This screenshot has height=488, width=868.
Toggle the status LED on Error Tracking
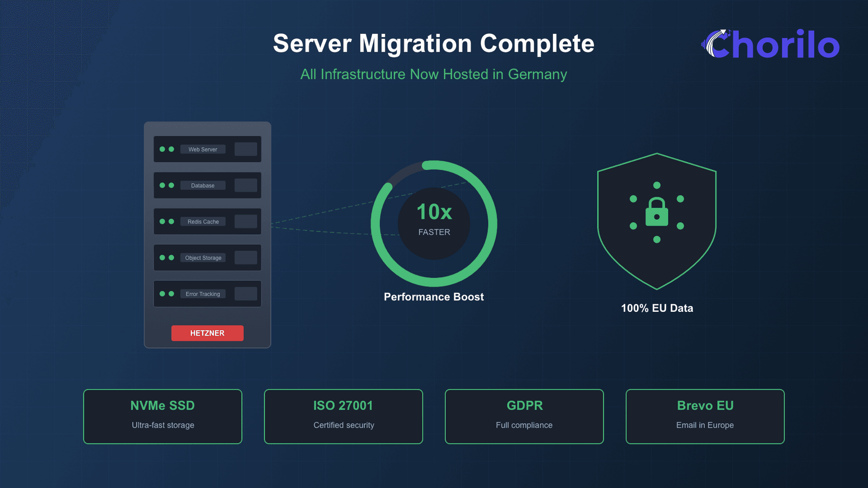pyautogui.click(x=162, y=293)
